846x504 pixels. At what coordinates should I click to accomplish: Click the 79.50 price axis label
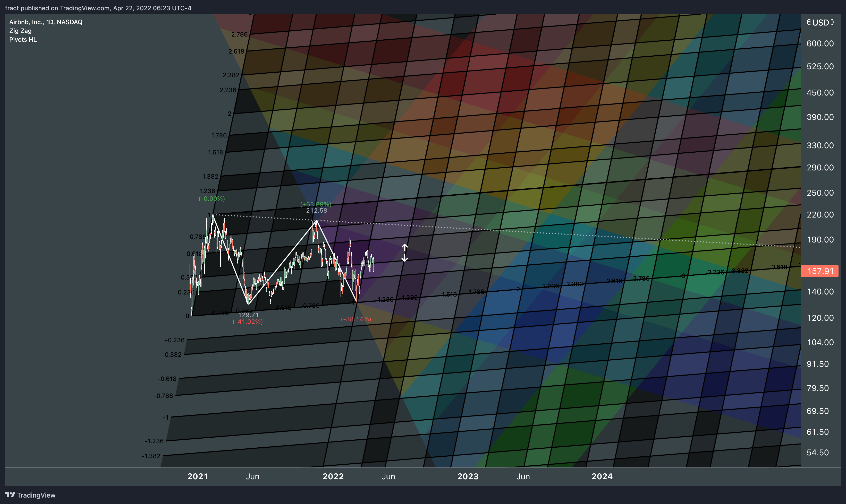(817, 388)
